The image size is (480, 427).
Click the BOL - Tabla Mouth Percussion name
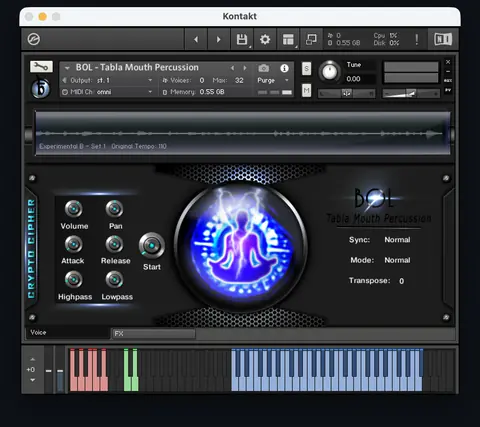click(137, 67)
